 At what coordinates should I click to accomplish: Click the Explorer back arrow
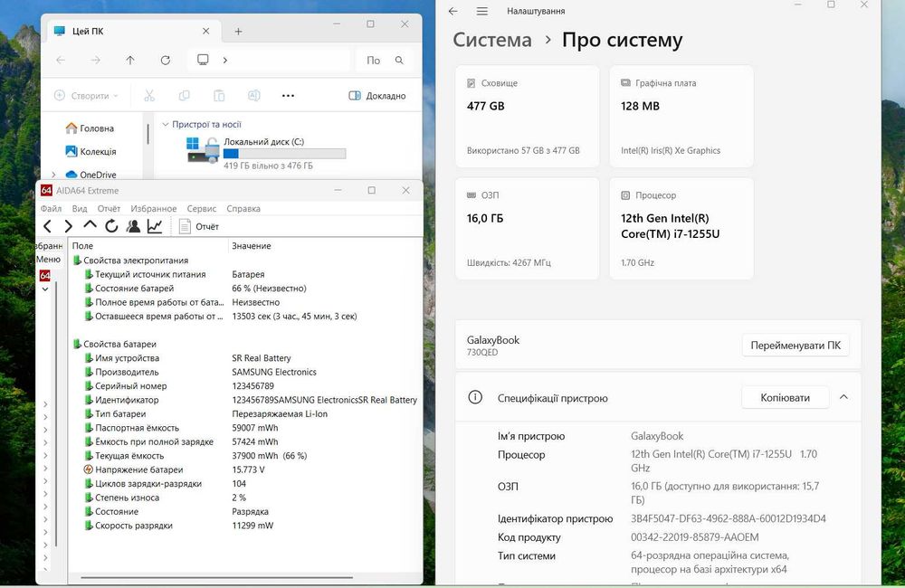click(61, 60)
